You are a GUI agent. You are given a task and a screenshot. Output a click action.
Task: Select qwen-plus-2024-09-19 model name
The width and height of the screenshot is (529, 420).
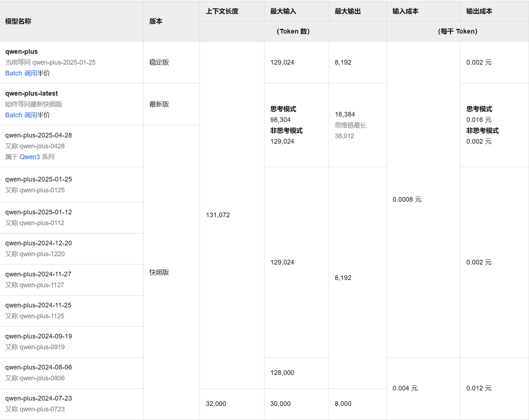[x=39, y=336]
